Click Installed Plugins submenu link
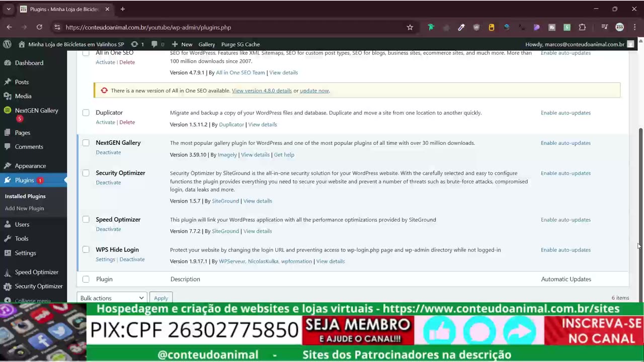Image resolution: width=644 pixels, height=362 pixels. [25, 196]
